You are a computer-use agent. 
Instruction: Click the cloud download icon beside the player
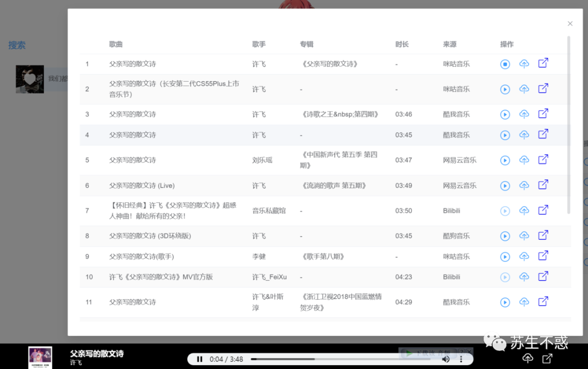click(528, 358)
